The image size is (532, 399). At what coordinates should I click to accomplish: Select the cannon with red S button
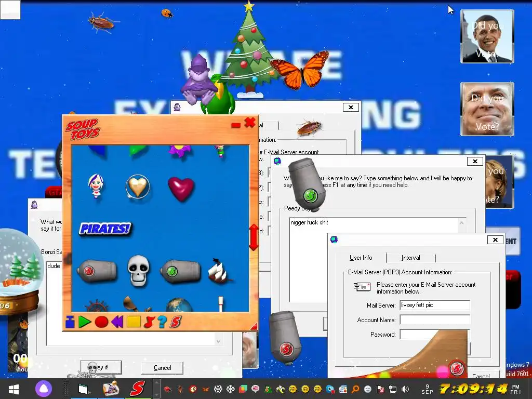click(97, 271)
